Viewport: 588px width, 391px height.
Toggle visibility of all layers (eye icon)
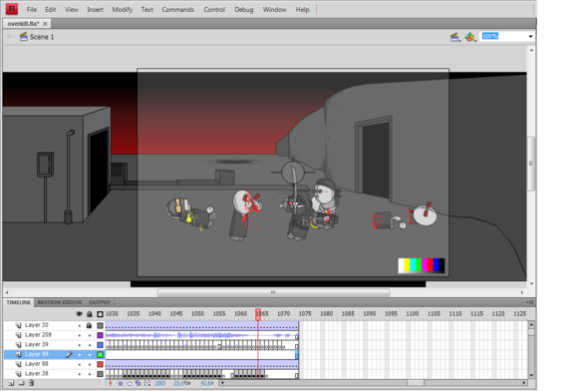point(79,314)
